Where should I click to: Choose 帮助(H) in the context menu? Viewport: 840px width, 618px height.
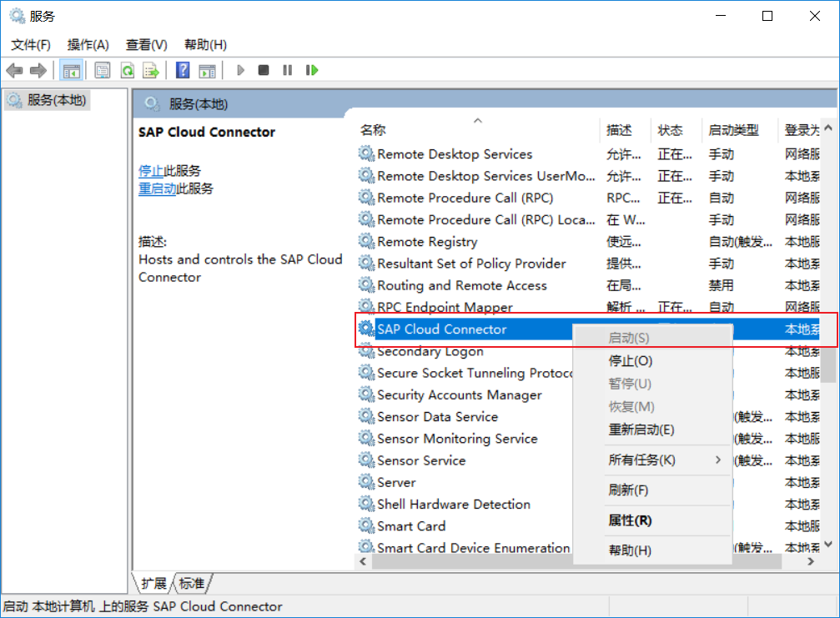coord(652,550)
